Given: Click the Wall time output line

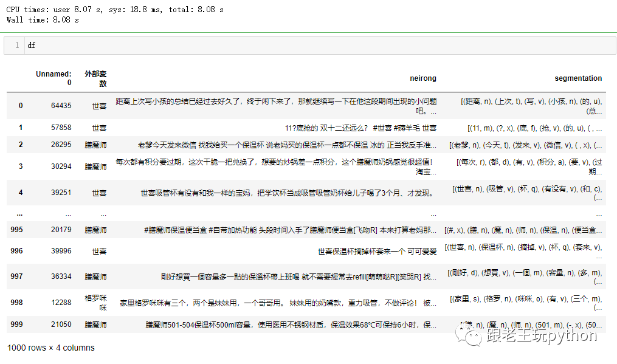Looking at the screenshot, I should pyautogui.click(x=43, y=20).
